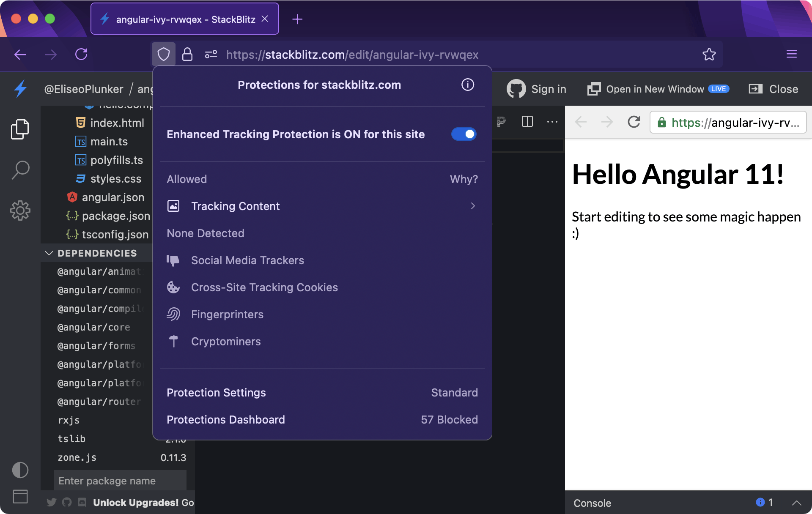Click the Enter package name input field
812x514 pixels.
(120, 481)
